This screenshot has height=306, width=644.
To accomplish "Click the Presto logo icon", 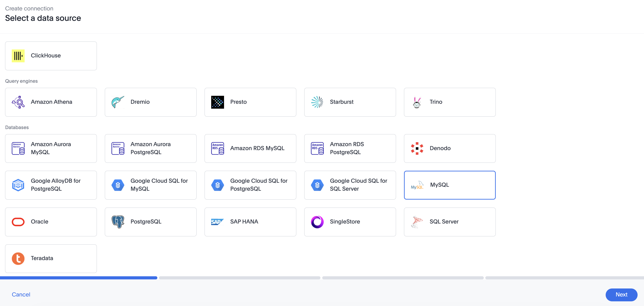I will pos(217,102).
